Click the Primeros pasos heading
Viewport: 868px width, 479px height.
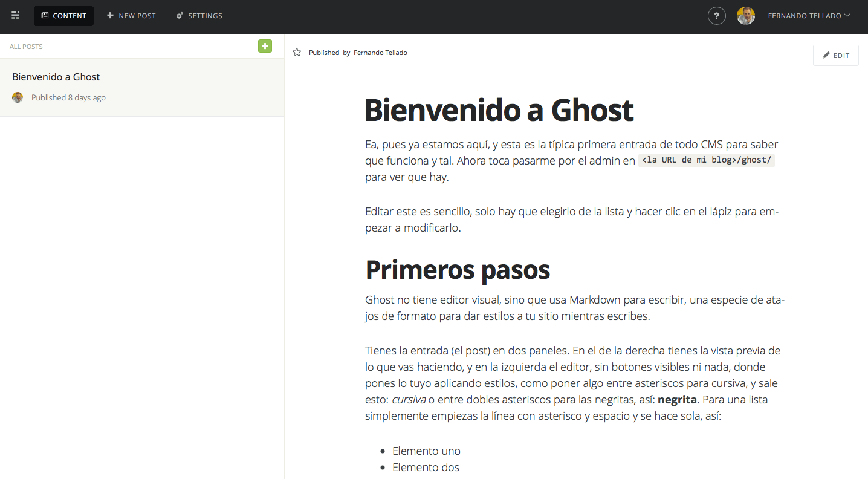point(458,270)
